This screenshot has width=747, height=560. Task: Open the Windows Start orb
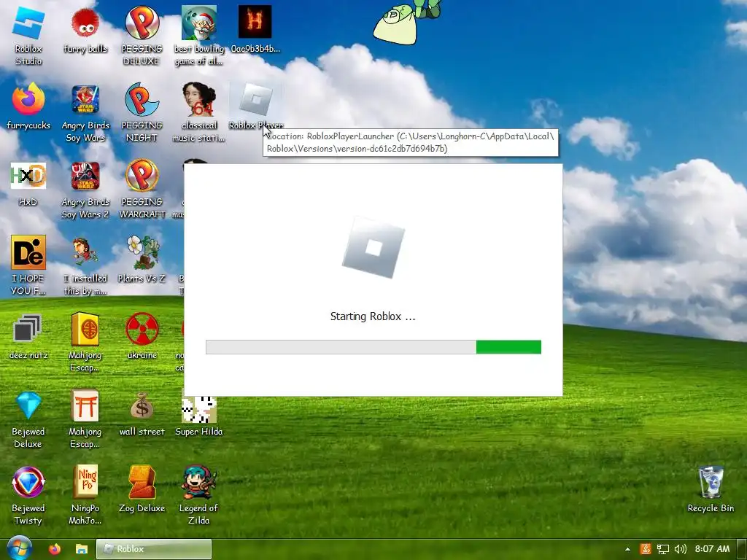(18, 548)
